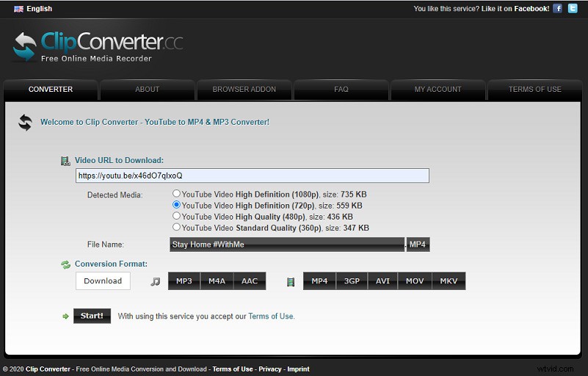Image resolution: width=588 pixels, height=376 pixels.
Task: Click the Video URL input field
Action: (253, 176)
